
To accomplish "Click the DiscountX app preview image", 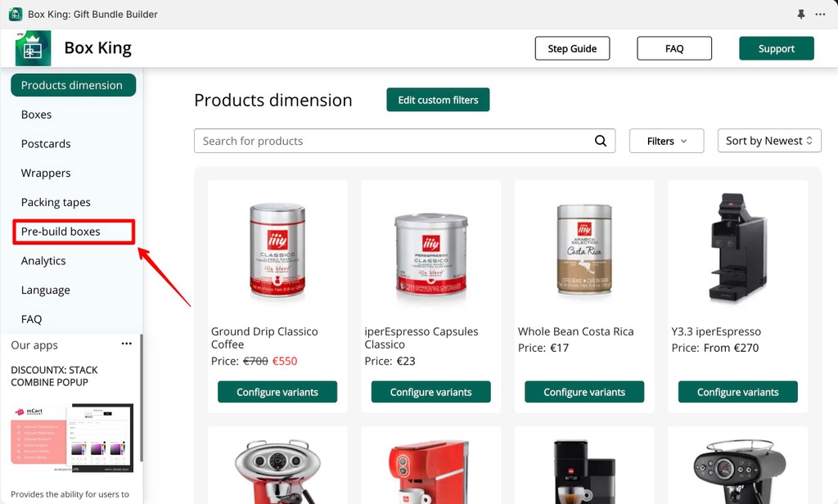I will coord(72,438).
